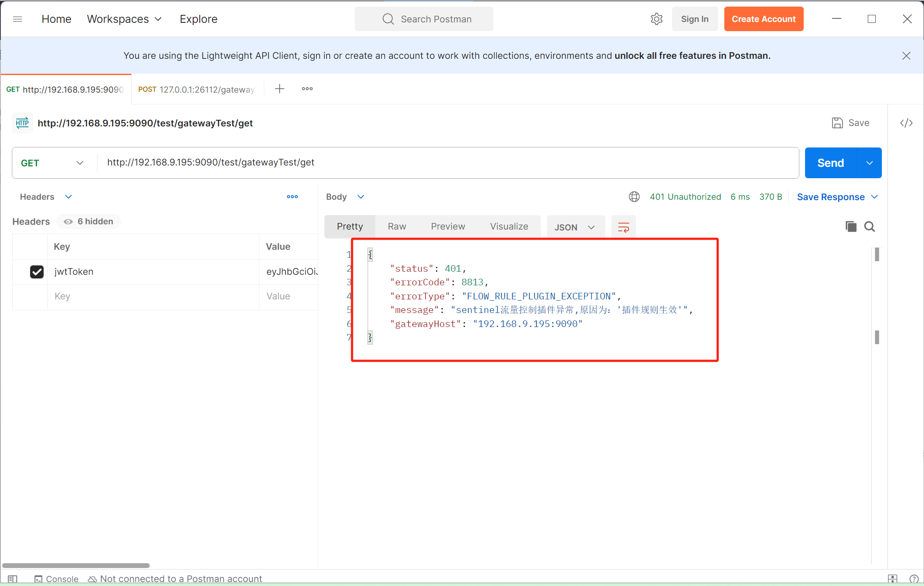The width and height of the screenshot is (924, 586).
Task: Toggle word wrap in response body
Action: click(x=623, y=227)
